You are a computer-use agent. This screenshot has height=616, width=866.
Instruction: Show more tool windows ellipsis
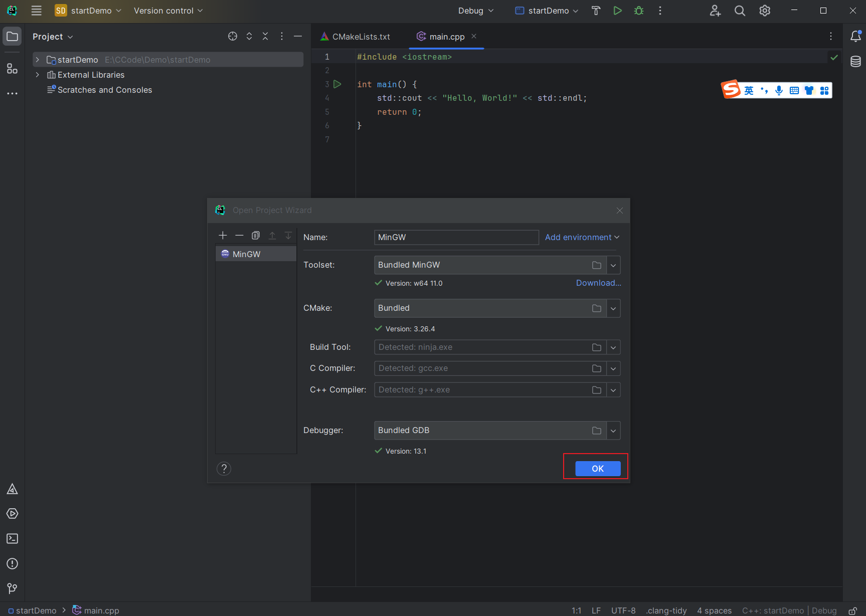[x=12, y=93]
